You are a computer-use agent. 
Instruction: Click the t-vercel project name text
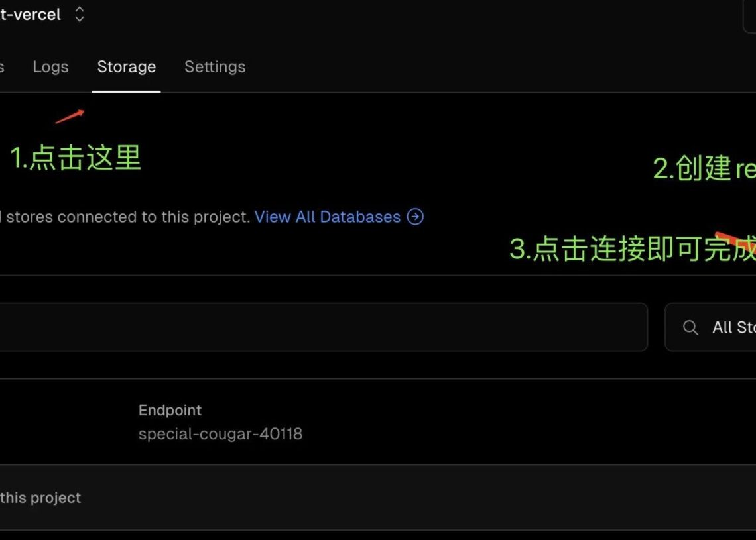pyautogui.click(x=31, y=13)
